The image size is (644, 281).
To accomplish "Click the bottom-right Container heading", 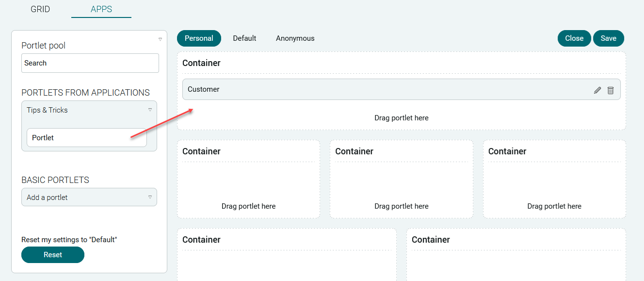I will tap(431, 240).
